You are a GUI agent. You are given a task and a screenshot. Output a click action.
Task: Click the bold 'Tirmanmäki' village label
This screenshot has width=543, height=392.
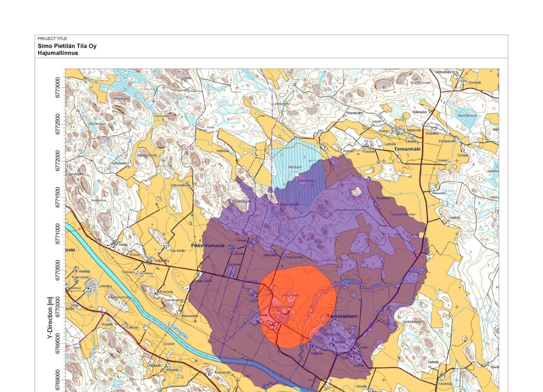point(407,149)
